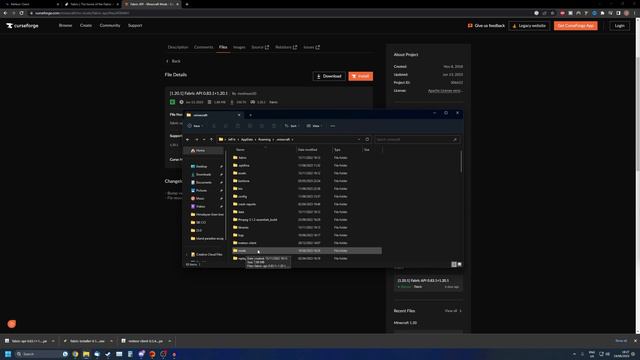
Task: Open File Explorer from the taskbar
Action: pos(86,354)
